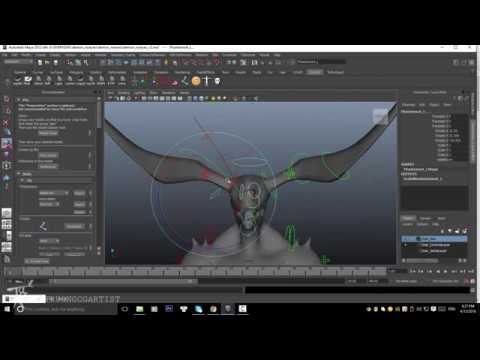Click the Open Scene icon on status line
The image size is (480, 360).
(47, 62)
